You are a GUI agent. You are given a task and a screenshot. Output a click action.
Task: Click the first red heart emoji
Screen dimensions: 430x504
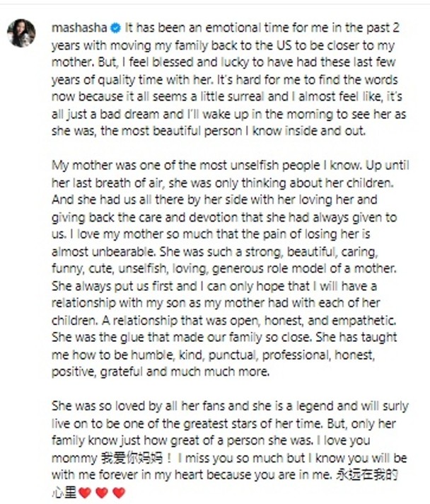tap(86, 493)
